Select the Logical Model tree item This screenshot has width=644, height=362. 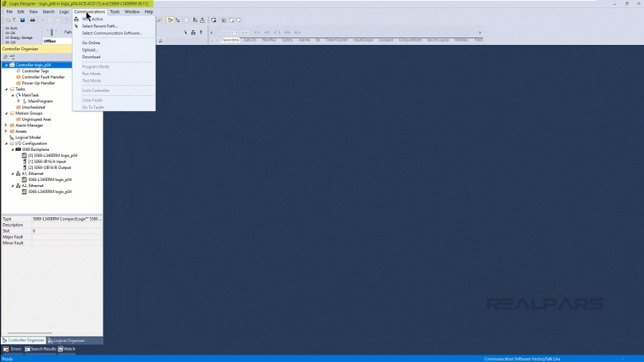tap(28, 137)
